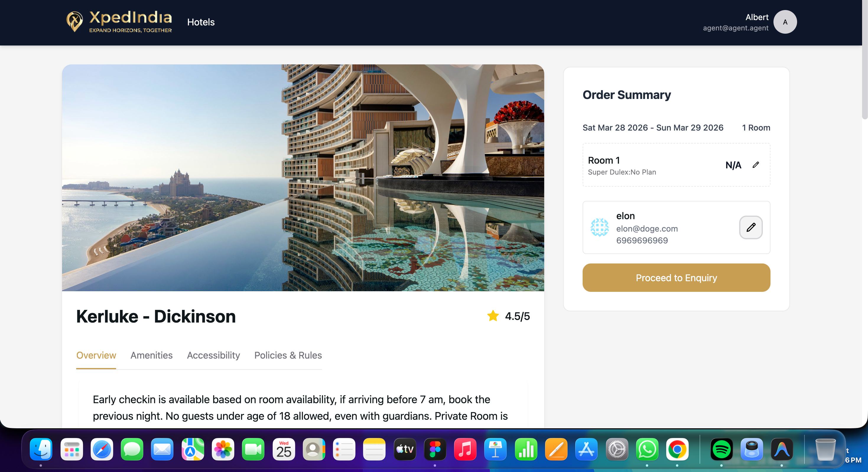Open Figma from the dock

click(x=435, y=449)
